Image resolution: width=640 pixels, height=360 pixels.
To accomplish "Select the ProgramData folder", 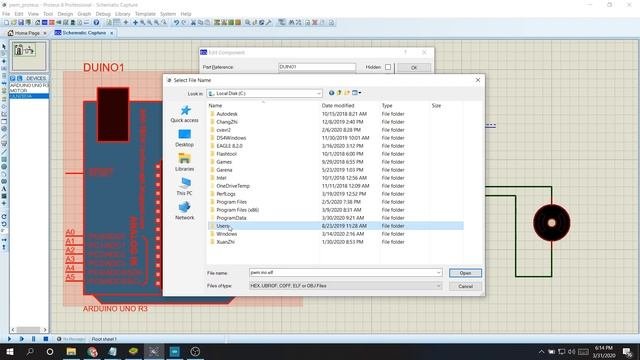I will (x=231, y=218).
